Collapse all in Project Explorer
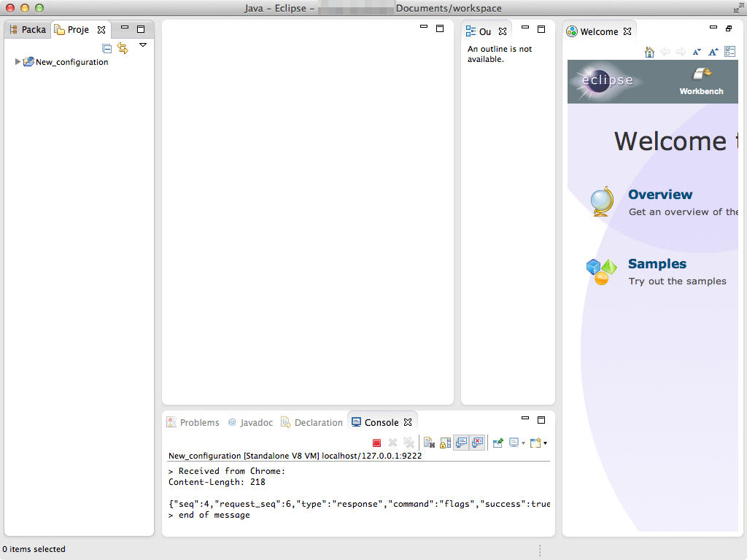This screenshot has width=747, height=560. click(x=107, y=48)
